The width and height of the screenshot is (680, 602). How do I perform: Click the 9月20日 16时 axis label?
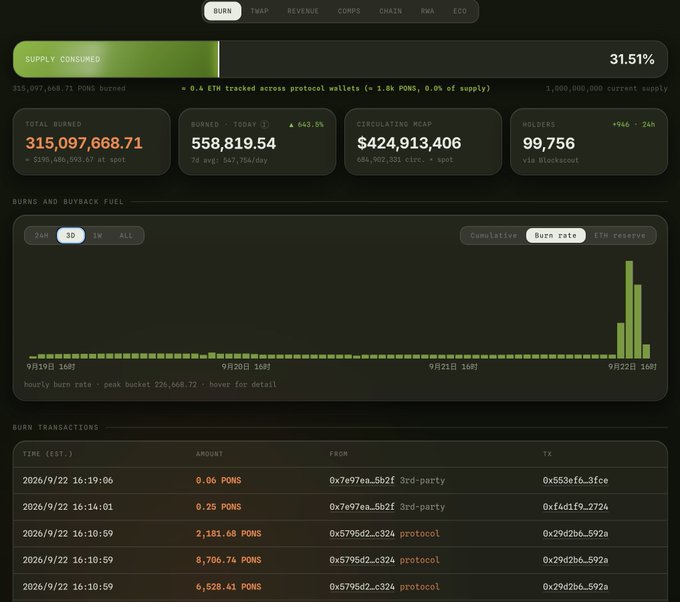246,367
